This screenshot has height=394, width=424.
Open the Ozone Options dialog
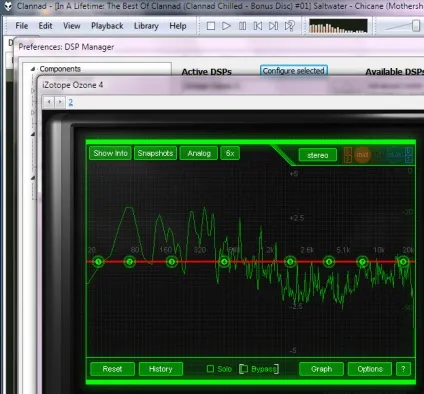(370, 369)
